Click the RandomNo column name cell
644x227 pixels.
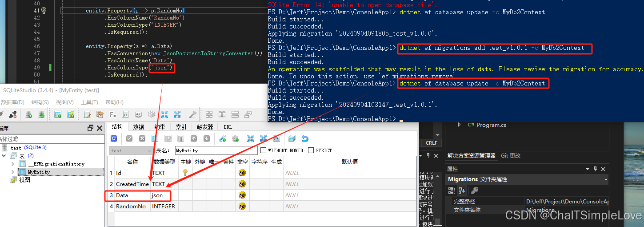tap(132, 206)
